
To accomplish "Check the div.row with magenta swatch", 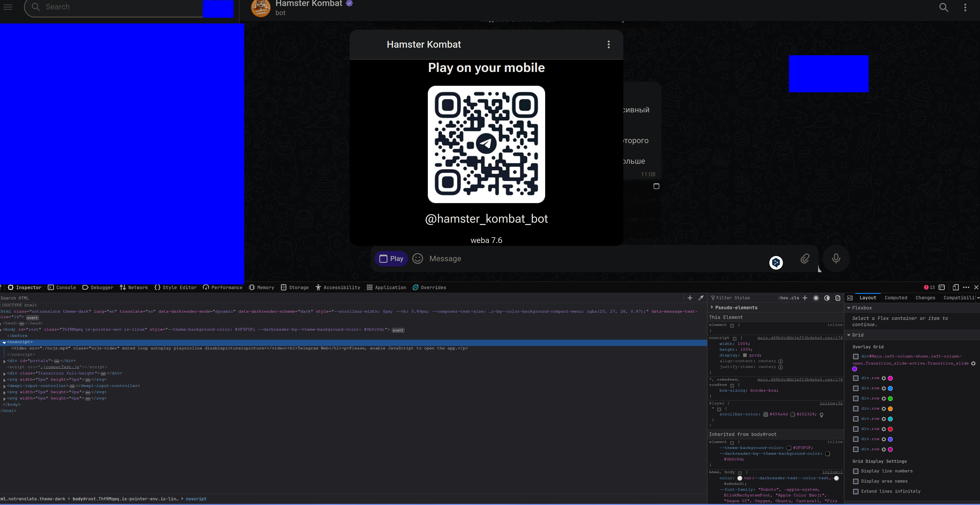I will (x=856, y=378).
